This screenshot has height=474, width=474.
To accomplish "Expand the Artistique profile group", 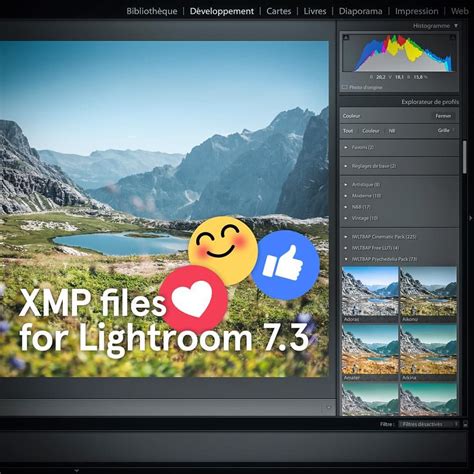I will pyautogui.click(x=346, y=184).
